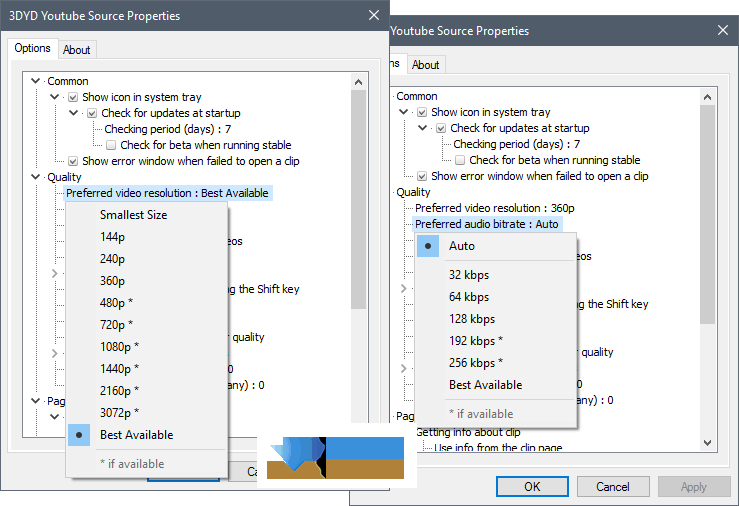
Task: Select 720p resolution option
Action: coord(147,325)
